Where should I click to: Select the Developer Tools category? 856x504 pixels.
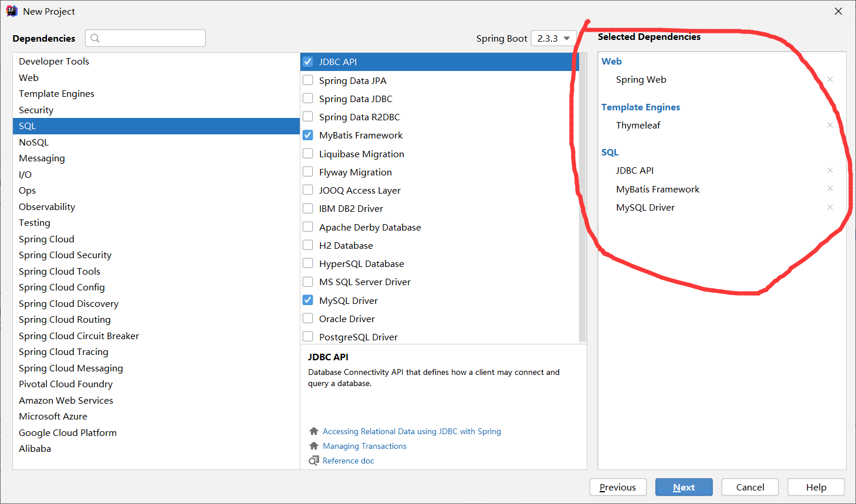(156, 61)
